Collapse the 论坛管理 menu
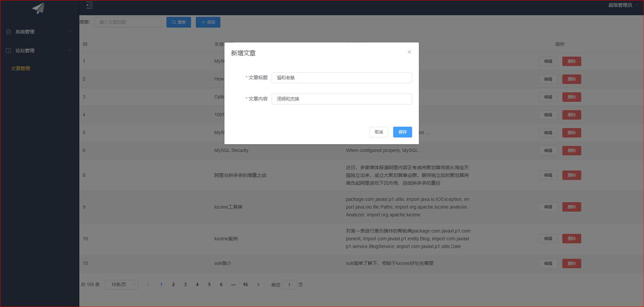 click(39, 51)
